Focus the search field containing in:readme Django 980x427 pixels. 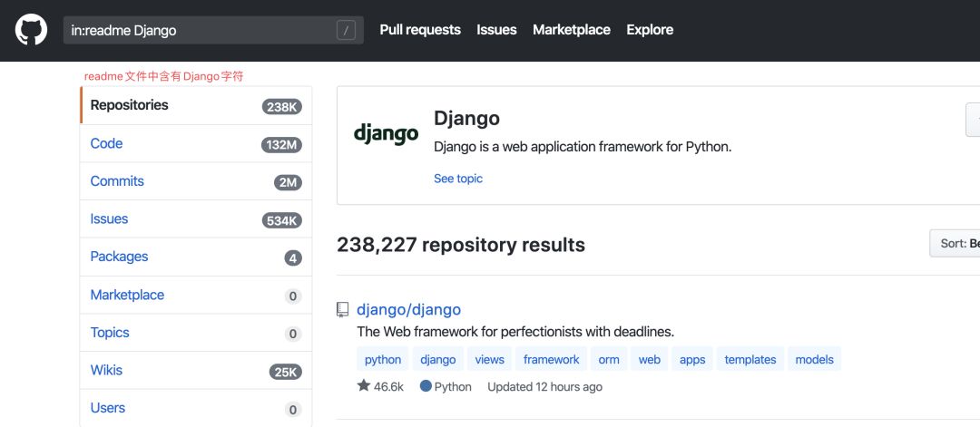coord(213,30)
